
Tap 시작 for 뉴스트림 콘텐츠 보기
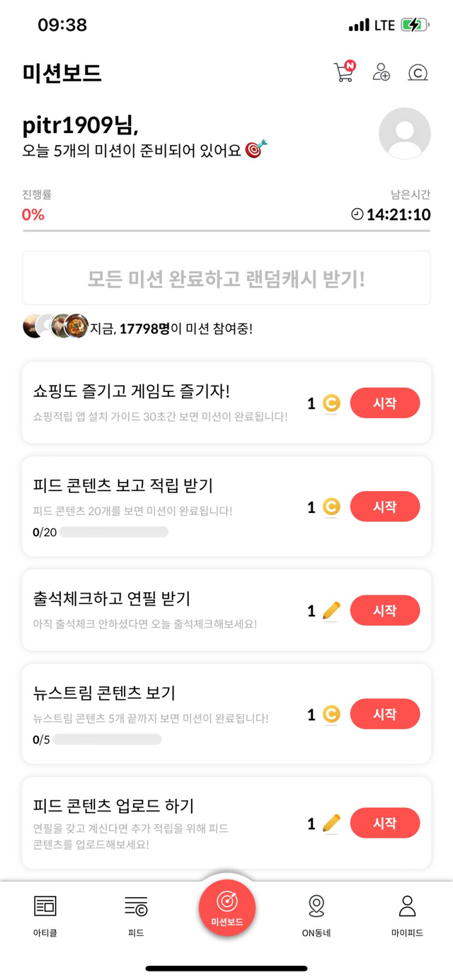[x=385, y=714]
